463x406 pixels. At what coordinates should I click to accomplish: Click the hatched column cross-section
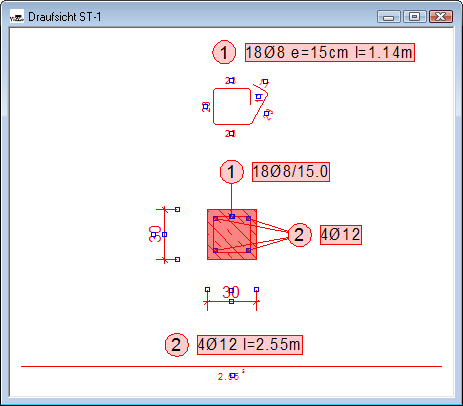click(232, 234)
